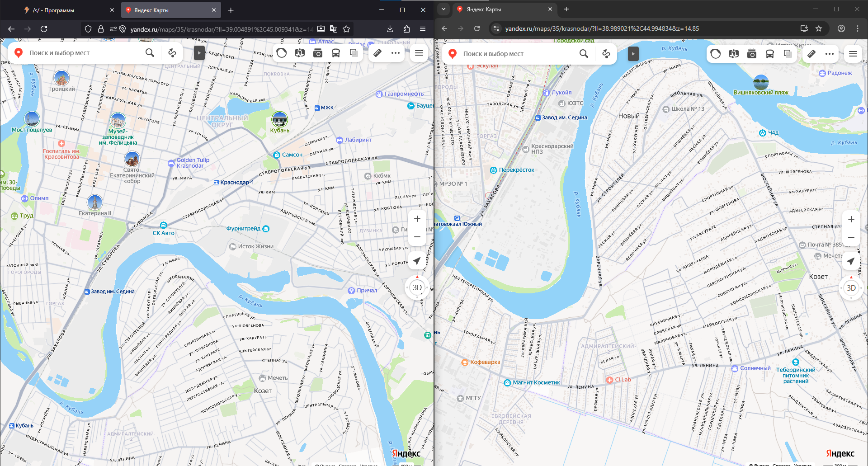Toggle the traffic layer in the left map

point(282,53)
